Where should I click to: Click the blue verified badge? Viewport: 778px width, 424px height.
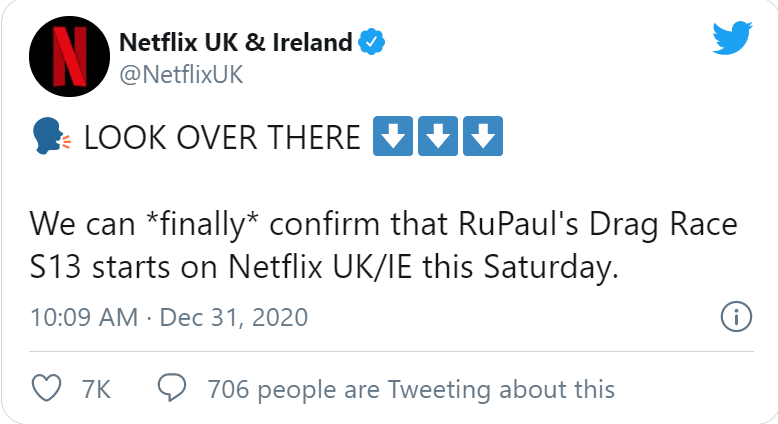click(x=373, y=43)
